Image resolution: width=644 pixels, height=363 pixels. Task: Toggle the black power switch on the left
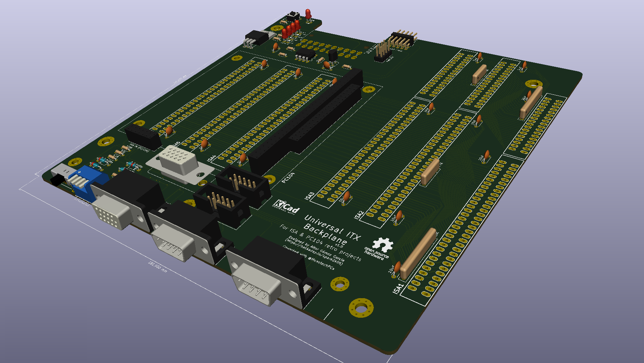(293, 15)
